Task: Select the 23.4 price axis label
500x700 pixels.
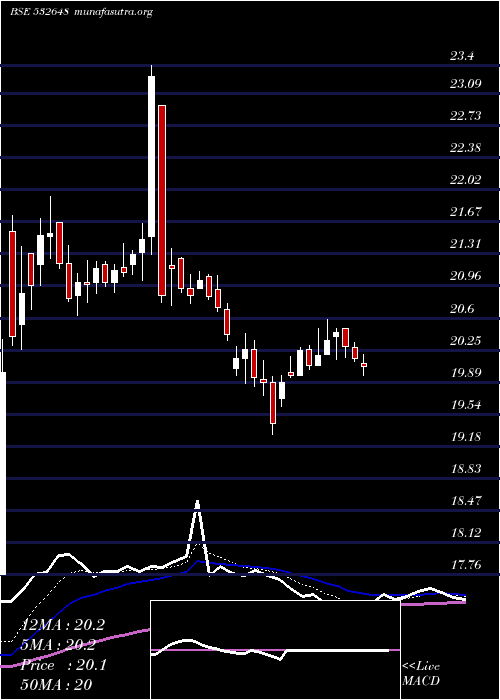Action: tap(462, 56)
